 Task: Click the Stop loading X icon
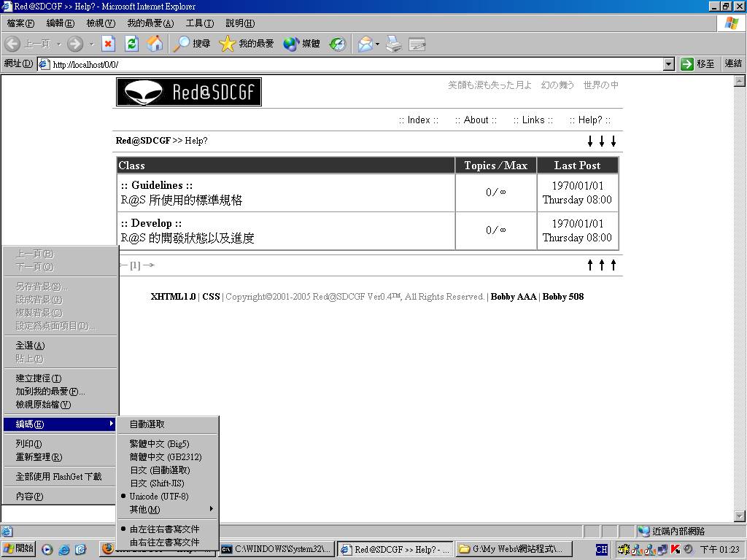pyautogui.click(x=109, y=44)
